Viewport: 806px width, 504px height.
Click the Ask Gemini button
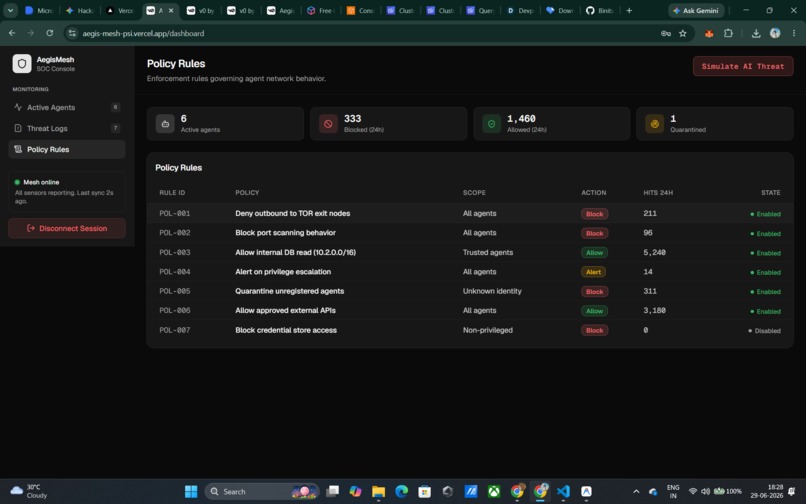(x=696, y=10)
